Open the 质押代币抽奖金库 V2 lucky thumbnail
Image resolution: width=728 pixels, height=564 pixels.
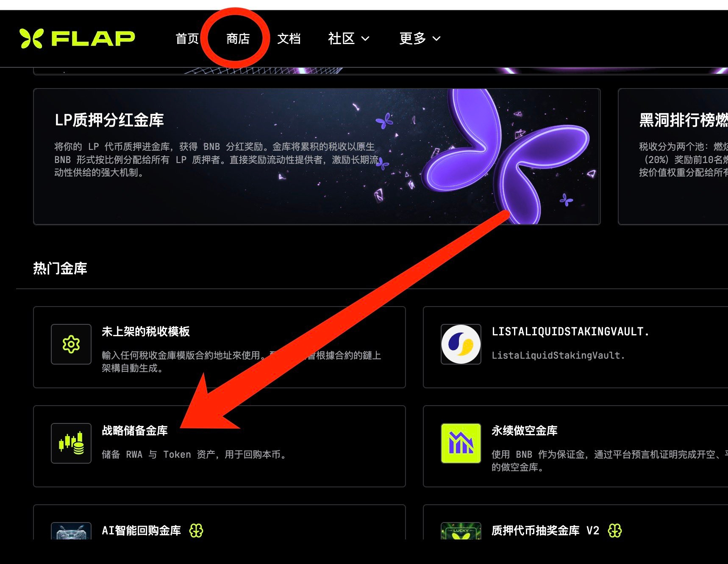461,531
